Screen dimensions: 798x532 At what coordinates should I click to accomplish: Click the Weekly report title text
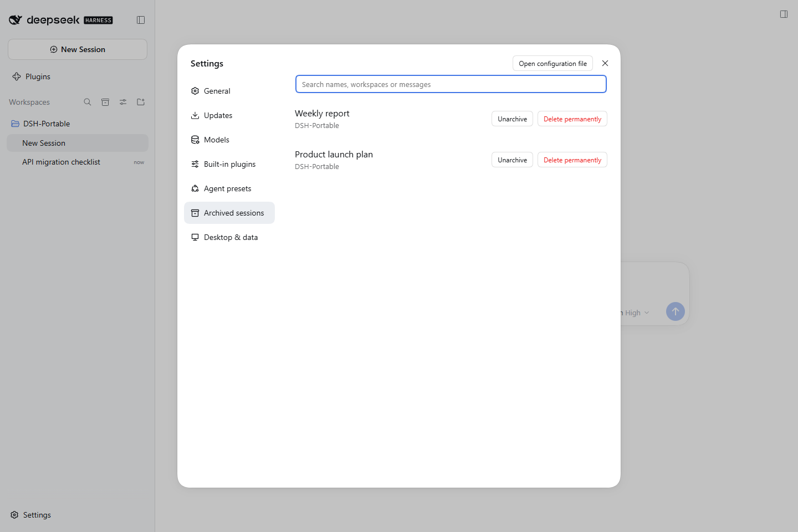pos(322,113)
